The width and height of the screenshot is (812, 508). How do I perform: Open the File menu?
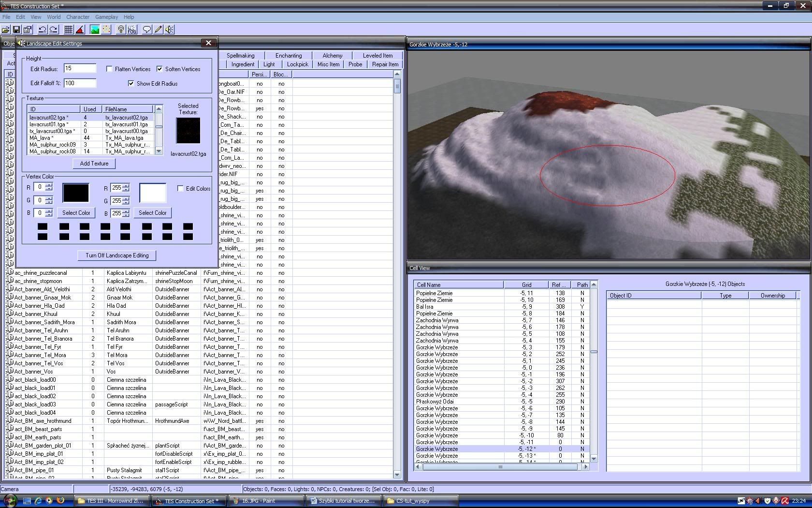(6, 17)
